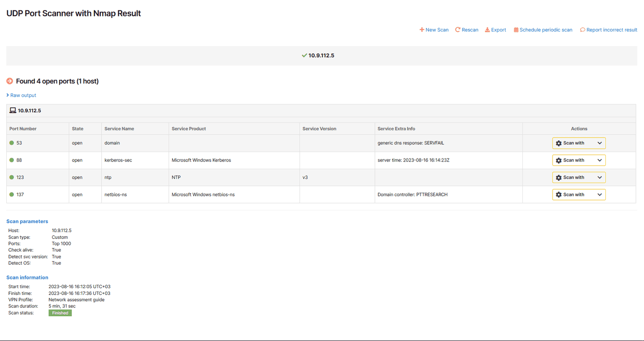Open the Scan with dropdown for port 137
Image resolution: width=644 pixels, height=341 pixels.
point(600,194)
